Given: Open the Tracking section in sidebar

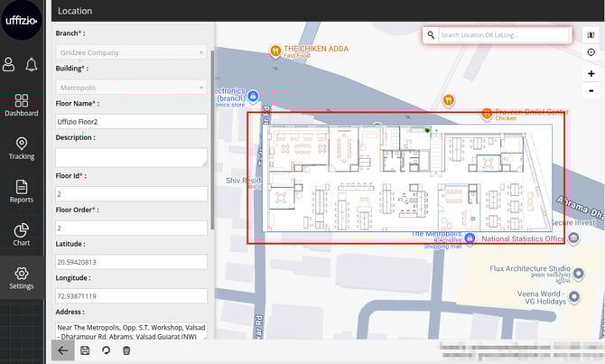Looking at the screenshot, I should pyautogui.click(x=22, y=149).
